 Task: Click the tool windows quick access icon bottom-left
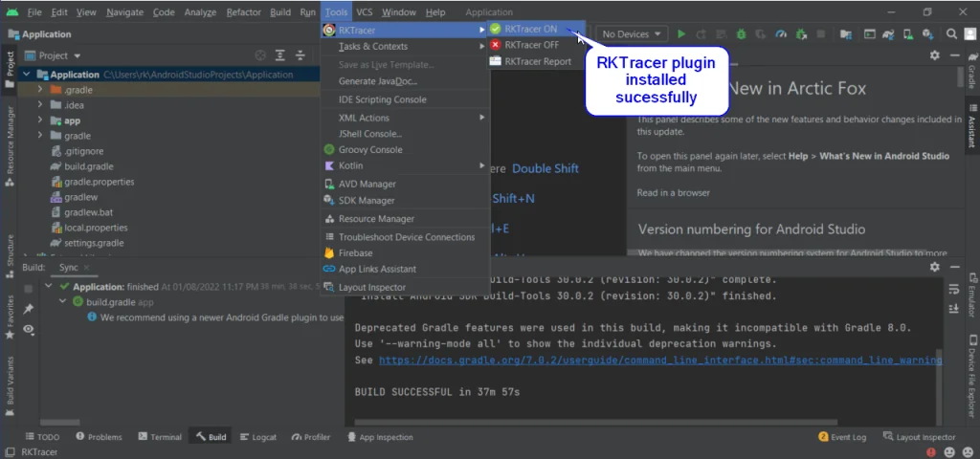click(10, 452)
